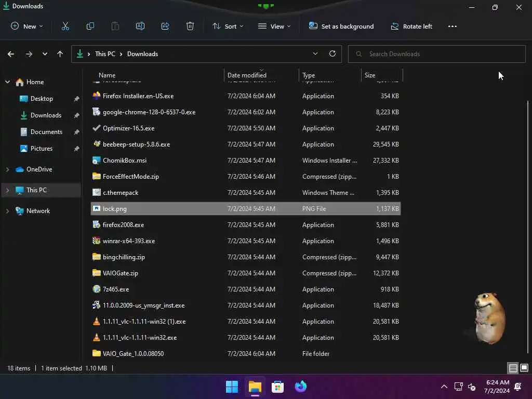This screenshot has width=532, height=399.
Task: Refresh the Downloads folder
Action: (332, 54)
